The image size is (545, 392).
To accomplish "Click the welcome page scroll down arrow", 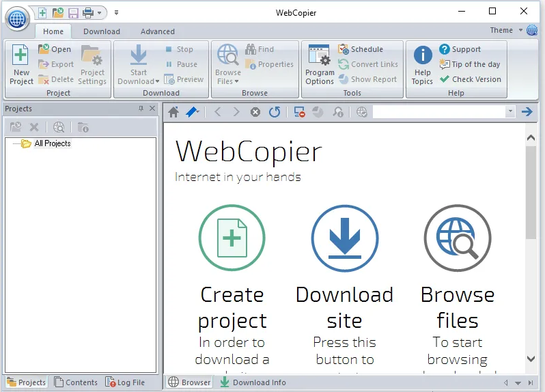I will [531, 359].
